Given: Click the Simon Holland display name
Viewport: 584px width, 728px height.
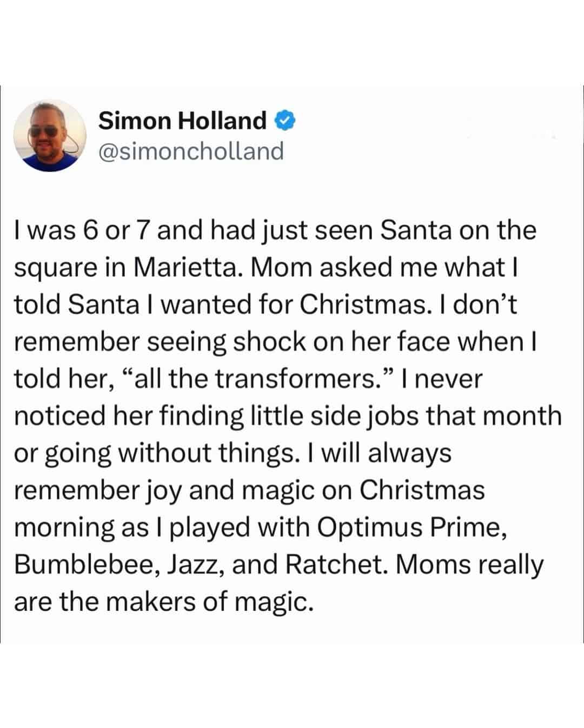Looking at the screenshot, I should click(x=182, y=121).
